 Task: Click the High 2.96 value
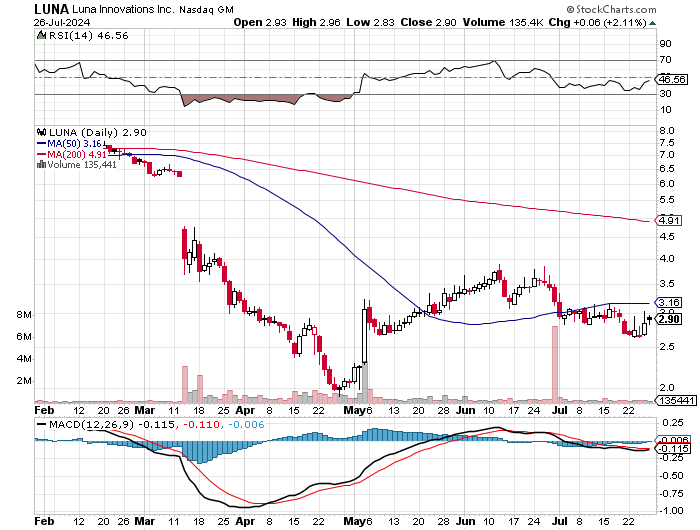(316, 22)
